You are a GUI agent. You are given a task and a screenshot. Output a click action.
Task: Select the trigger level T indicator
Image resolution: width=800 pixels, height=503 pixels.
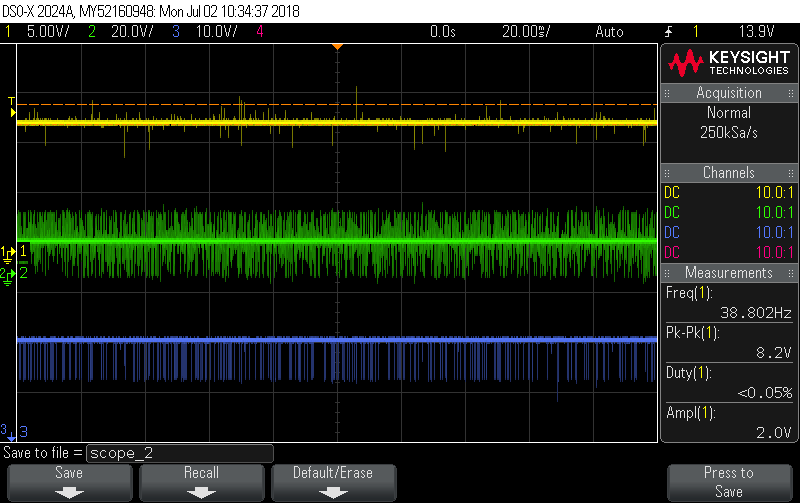coord(12,107)
